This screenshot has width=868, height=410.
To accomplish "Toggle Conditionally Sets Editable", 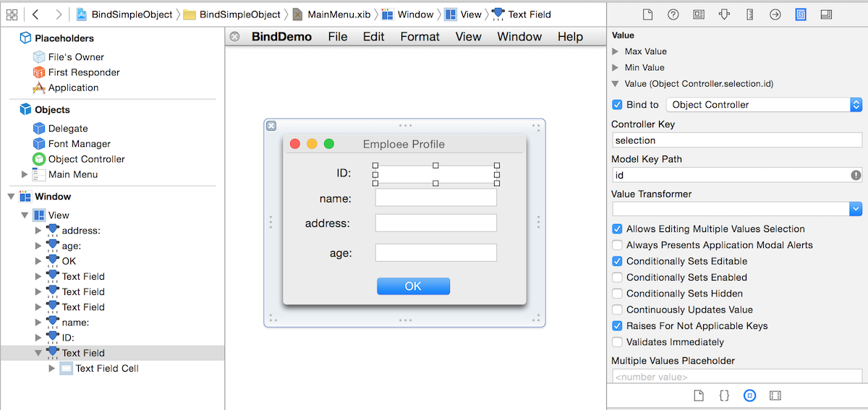I will tap(617, 261).
